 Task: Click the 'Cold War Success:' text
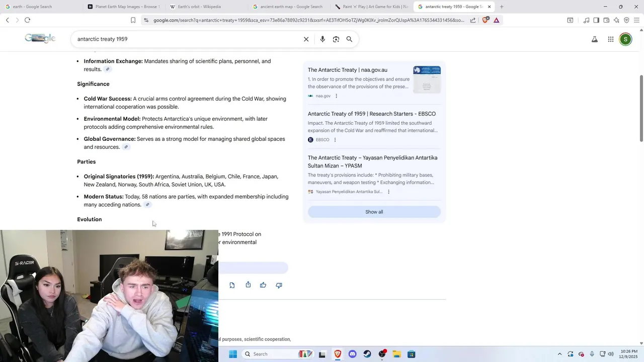click(108, 99)
